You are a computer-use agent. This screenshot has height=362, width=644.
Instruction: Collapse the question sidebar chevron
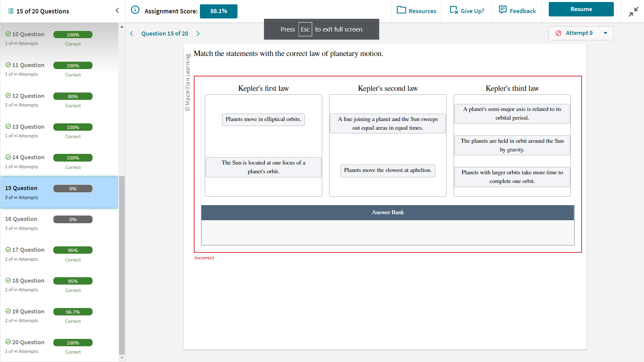pyautogui.click(x=117, y=10)
